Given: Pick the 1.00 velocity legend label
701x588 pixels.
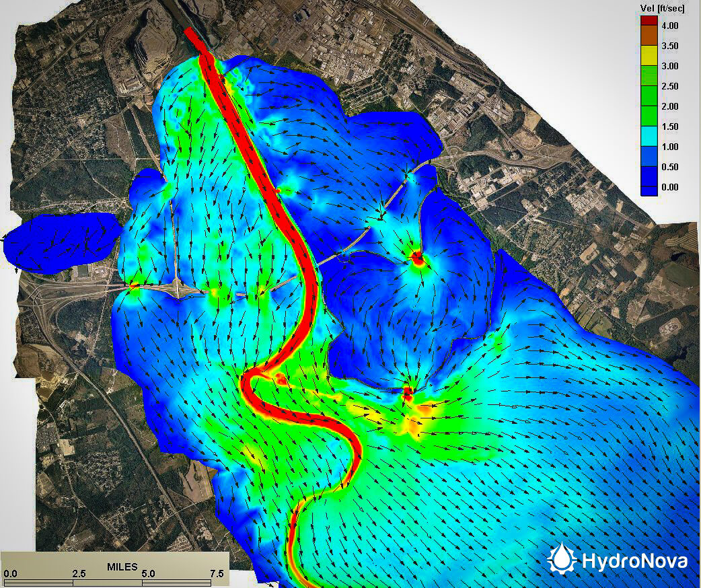Looking at the screenshot, I should [x=669, y=147].
